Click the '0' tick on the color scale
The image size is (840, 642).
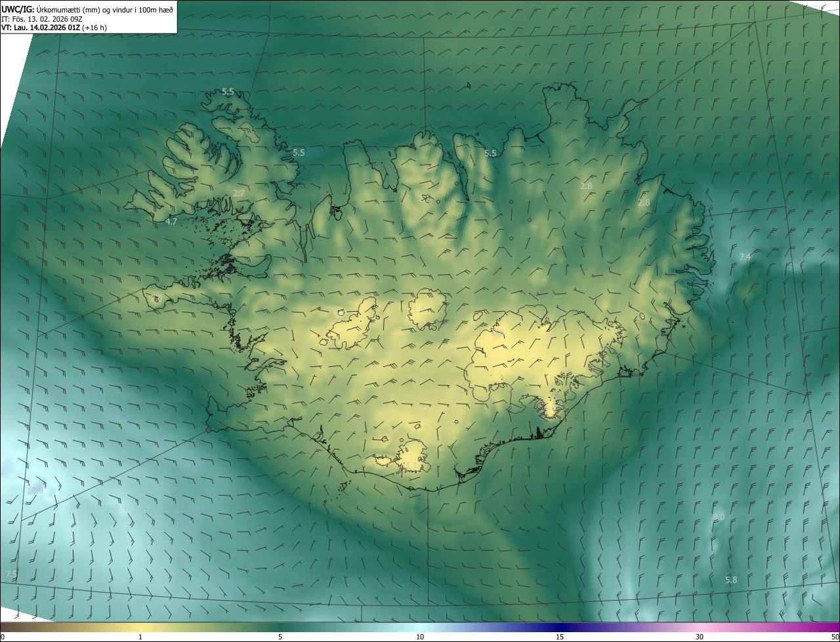point(3,637)
